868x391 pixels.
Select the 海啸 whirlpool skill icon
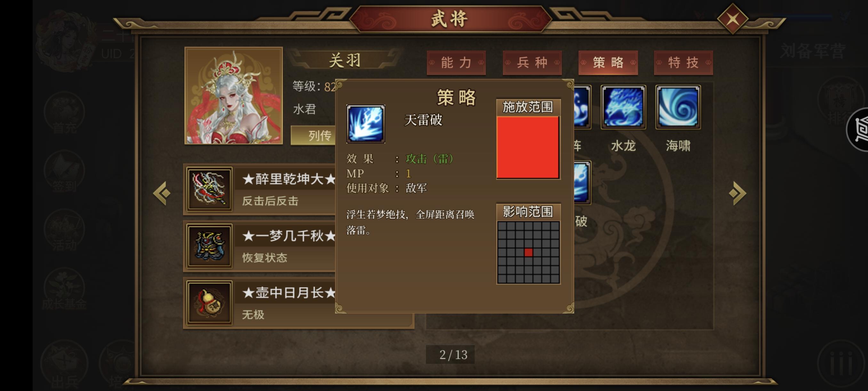[678, 107]
